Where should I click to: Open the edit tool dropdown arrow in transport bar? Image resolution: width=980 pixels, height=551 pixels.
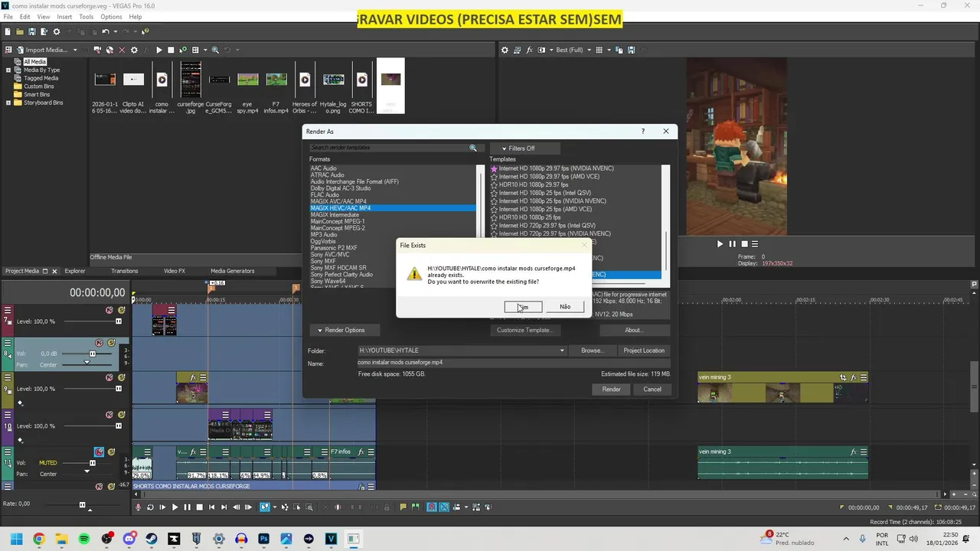(276, 507)
